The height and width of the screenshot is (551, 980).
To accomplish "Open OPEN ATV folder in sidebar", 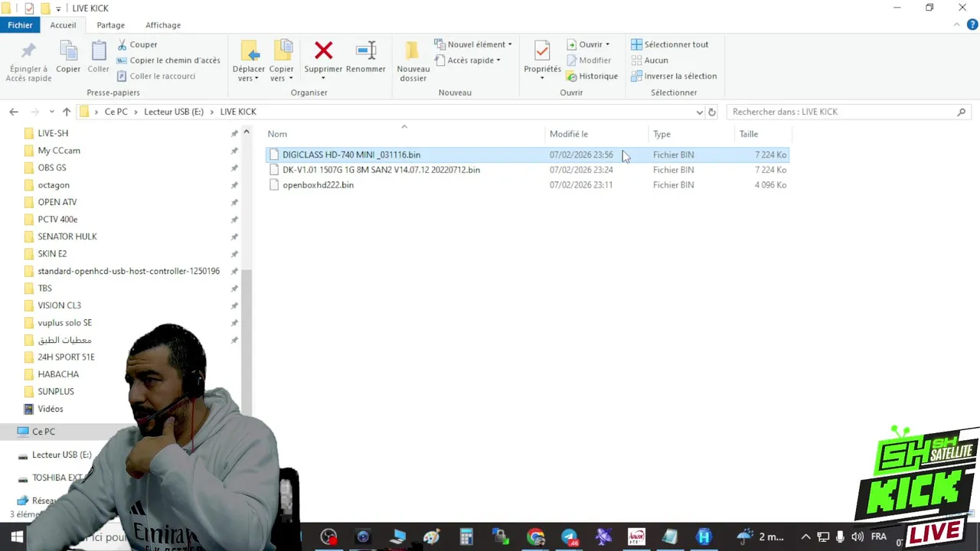I will click(57, 202).
